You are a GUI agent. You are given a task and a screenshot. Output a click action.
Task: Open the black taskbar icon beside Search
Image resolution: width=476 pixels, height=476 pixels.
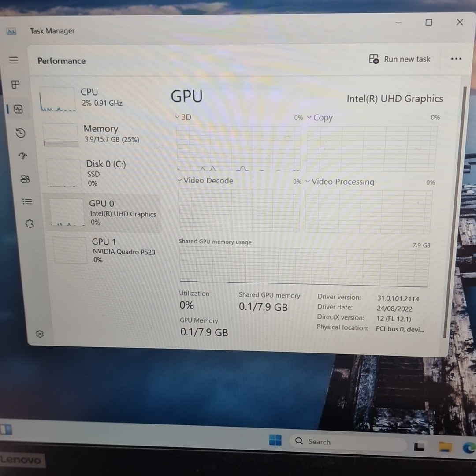pyautogui.click(x=419, y=446)
